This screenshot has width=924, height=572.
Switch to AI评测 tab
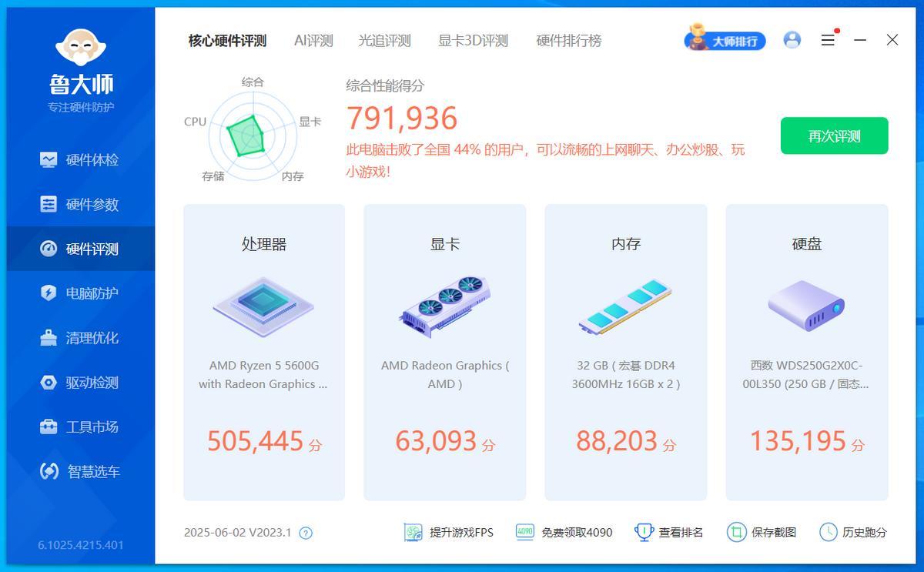(x=313, y=41)
